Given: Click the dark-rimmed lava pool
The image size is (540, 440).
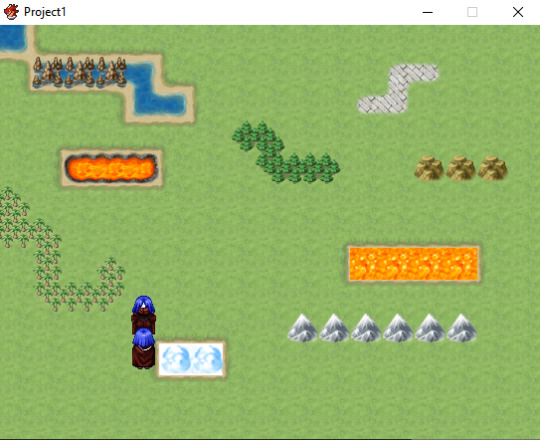Looking at the screenshot, I should (x=111, y=168).
